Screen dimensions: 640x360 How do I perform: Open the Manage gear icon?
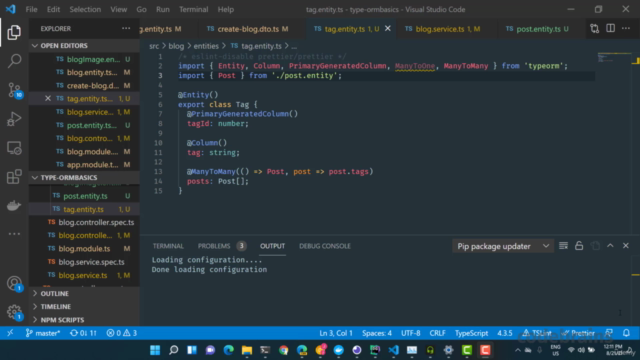coord(14,312)
